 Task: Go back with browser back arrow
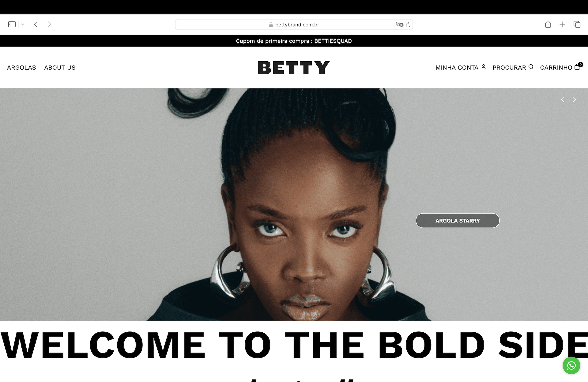(36, 24)
